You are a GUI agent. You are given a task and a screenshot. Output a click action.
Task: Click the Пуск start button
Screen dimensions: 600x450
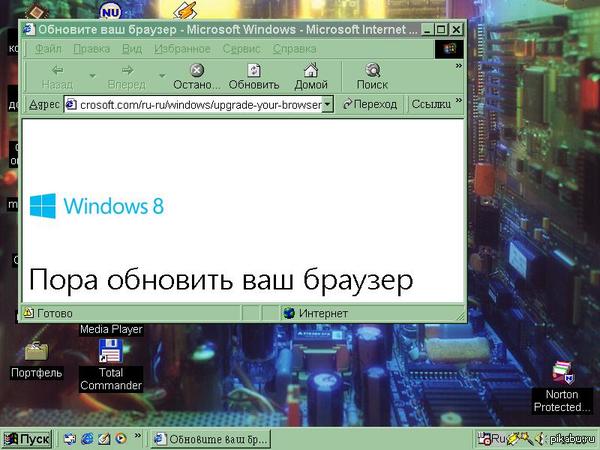(27, 438)
